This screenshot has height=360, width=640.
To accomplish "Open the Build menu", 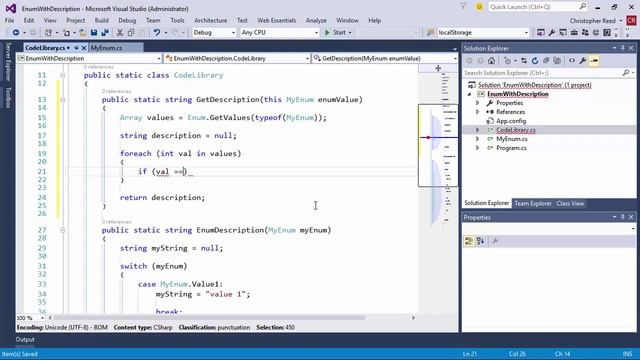I will click(x=101, y=20).
